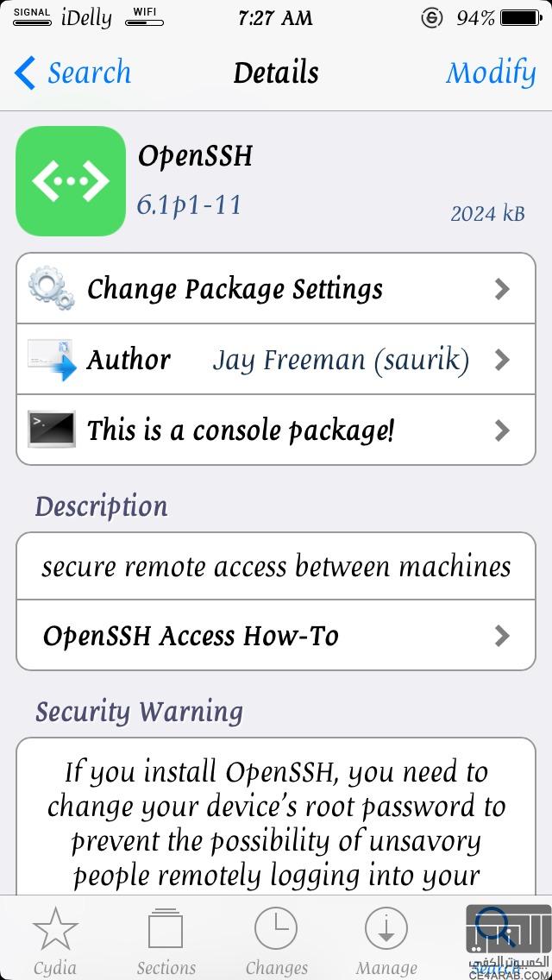Open Author details via its chevron

coord(503,360)
